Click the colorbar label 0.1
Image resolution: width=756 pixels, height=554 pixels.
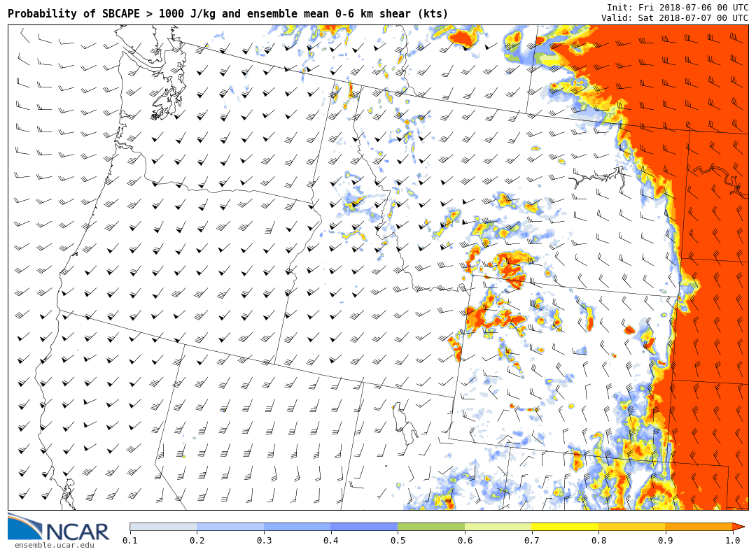pos(130,541)
